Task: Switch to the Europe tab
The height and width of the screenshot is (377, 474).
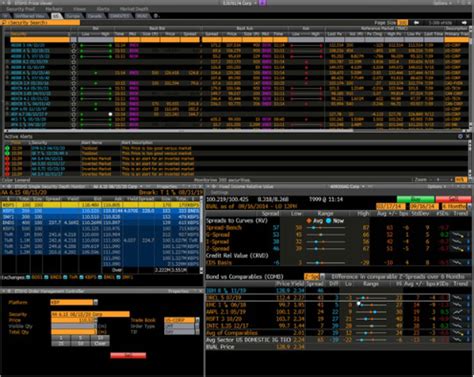Action: (x=72, y=16)
